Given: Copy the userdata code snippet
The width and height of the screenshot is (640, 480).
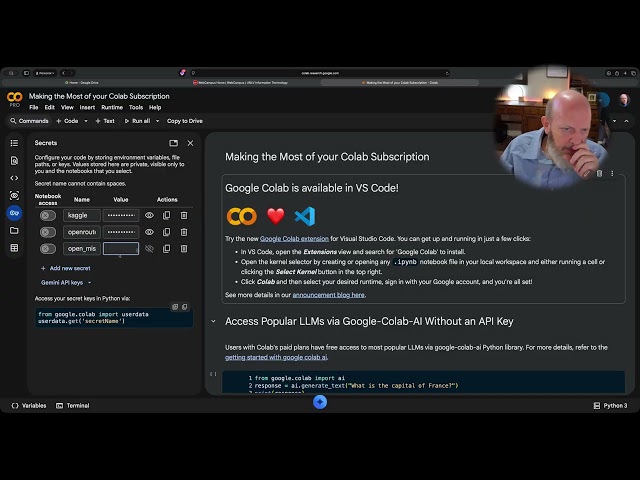Looking at the screenshot, I should click(184, 307).
